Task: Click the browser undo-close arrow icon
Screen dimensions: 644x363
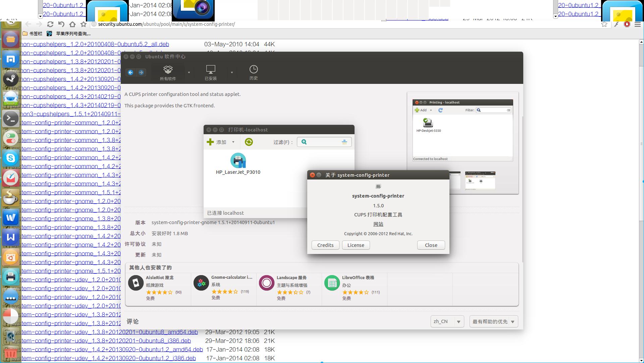Action: [61, 24]
